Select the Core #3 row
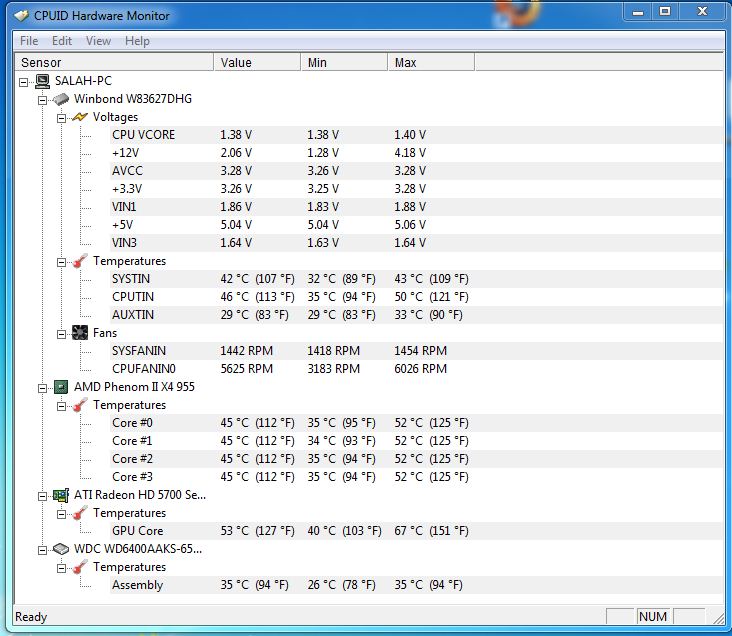 coord(416,477)
